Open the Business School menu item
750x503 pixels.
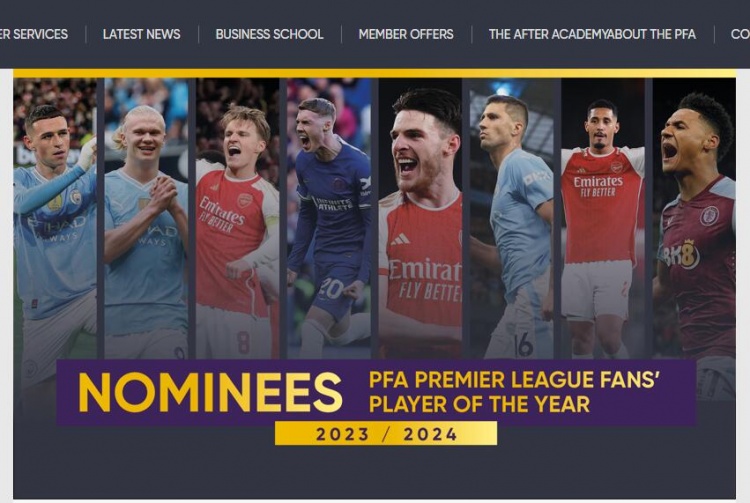point(269,34)
